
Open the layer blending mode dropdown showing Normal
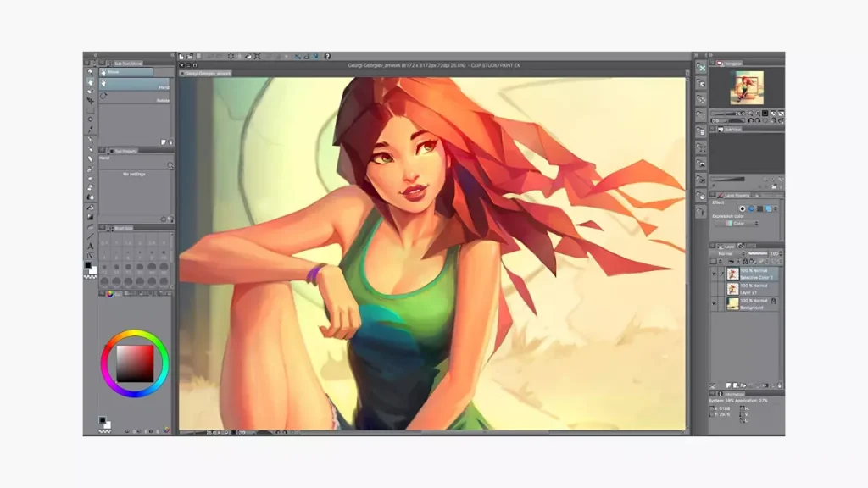(x=729, y=253)
